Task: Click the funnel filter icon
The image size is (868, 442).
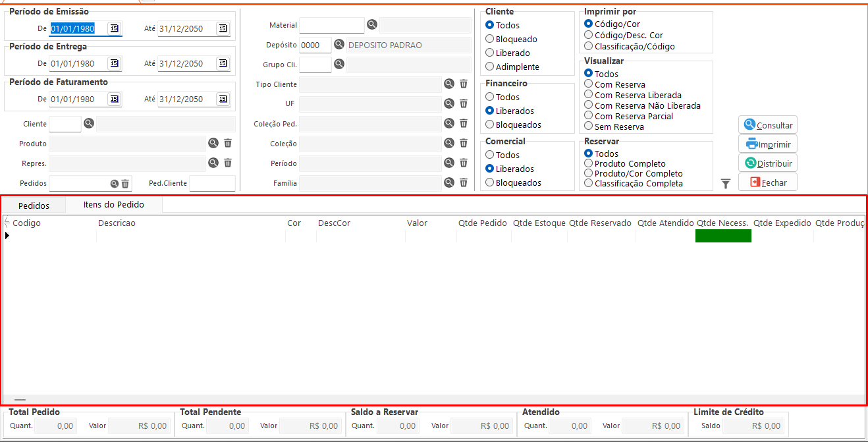Action: click(x=725, y=184)
